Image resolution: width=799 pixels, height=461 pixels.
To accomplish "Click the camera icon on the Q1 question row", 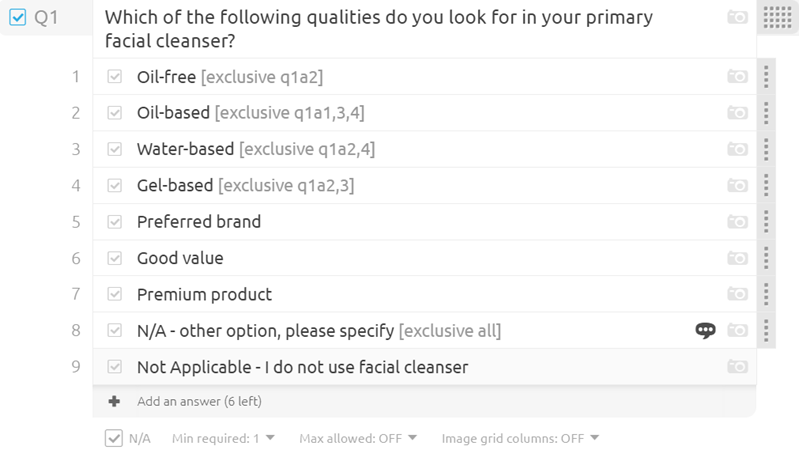I will (737, 17).
